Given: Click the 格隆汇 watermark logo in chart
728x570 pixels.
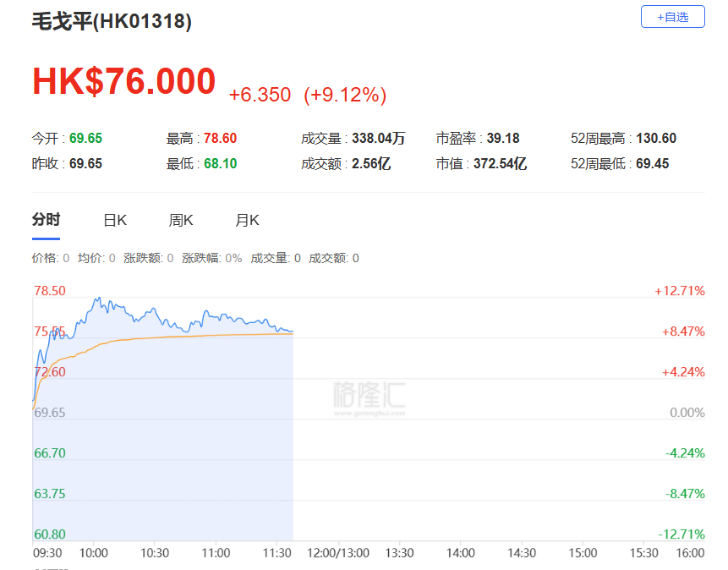Looking at the screenshot, I should point(368,397).
